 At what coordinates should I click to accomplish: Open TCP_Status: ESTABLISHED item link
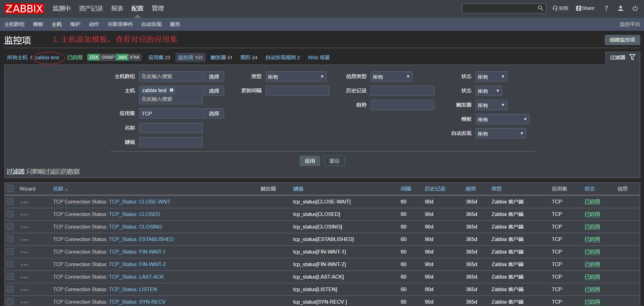point(141,239)
